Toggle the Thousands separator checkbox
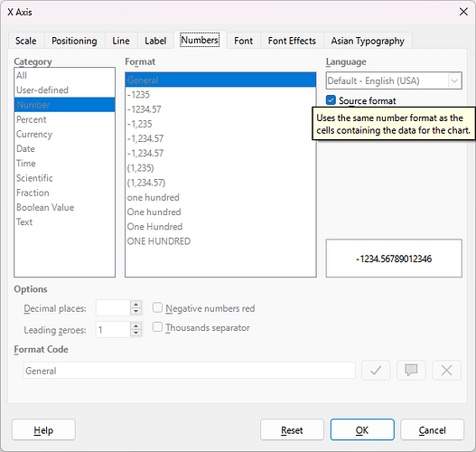 (157, 327)
